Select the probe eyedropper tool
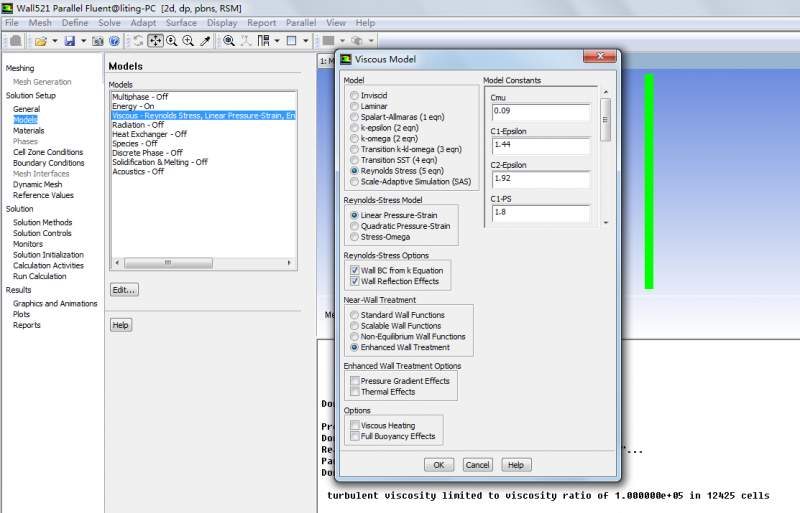Viewport: 800px width, 513px height. [205, 41]
